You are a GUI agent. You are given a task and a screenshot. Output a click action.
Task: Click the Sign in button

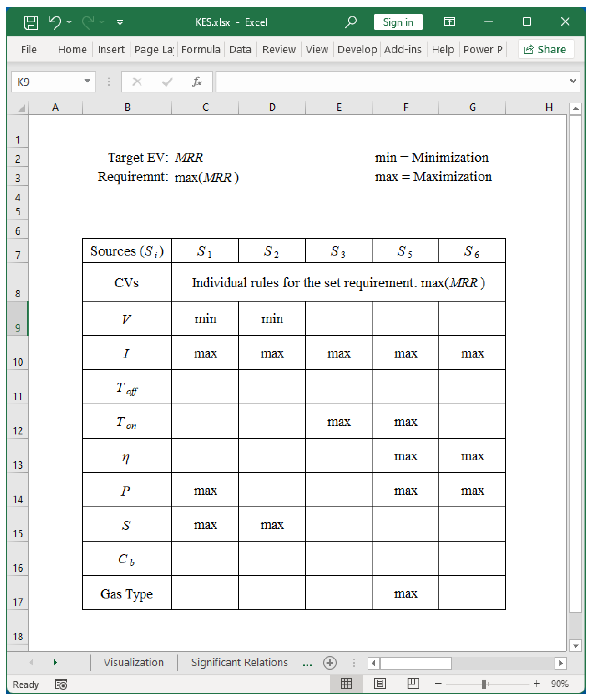coord(398,22)
